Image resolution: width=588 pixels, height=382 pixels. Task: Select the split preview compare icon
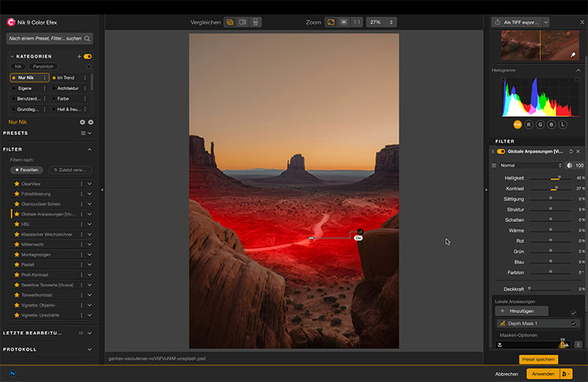click(x=244, y=22)
